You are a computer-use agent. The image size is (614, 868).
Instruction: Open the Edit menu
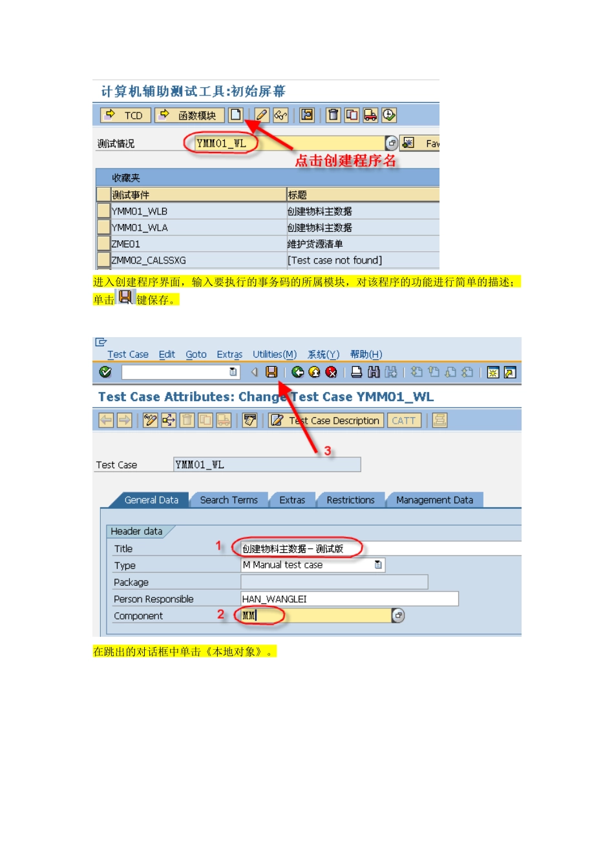(x=167, y=355)
